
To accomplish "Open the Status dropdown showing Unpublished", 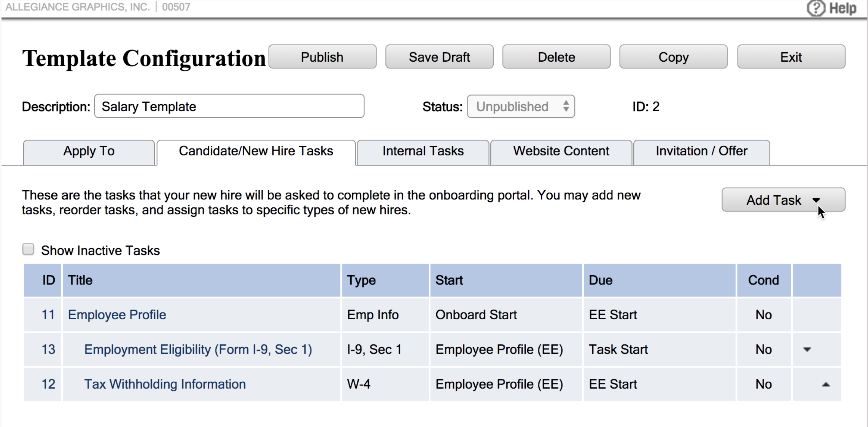I will [520, 107].
